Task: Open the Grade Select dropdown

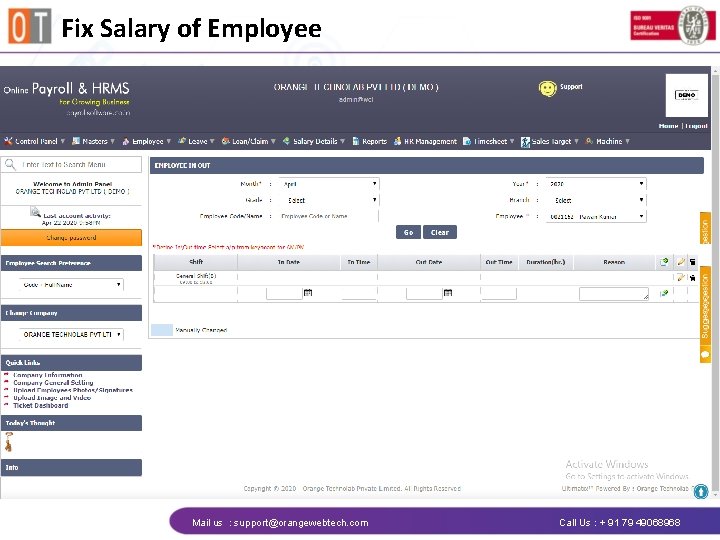Action: point(329,200)
